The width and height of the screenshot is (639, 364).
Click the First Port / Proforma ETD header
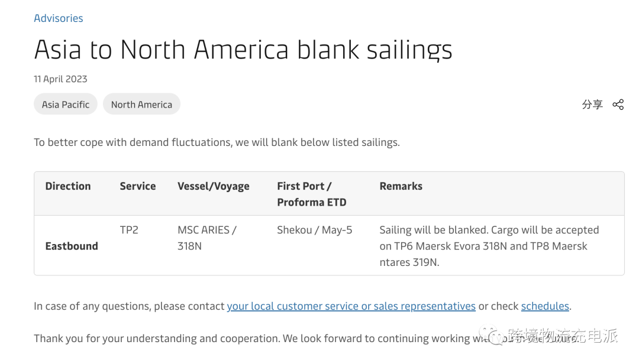point(312,194)
